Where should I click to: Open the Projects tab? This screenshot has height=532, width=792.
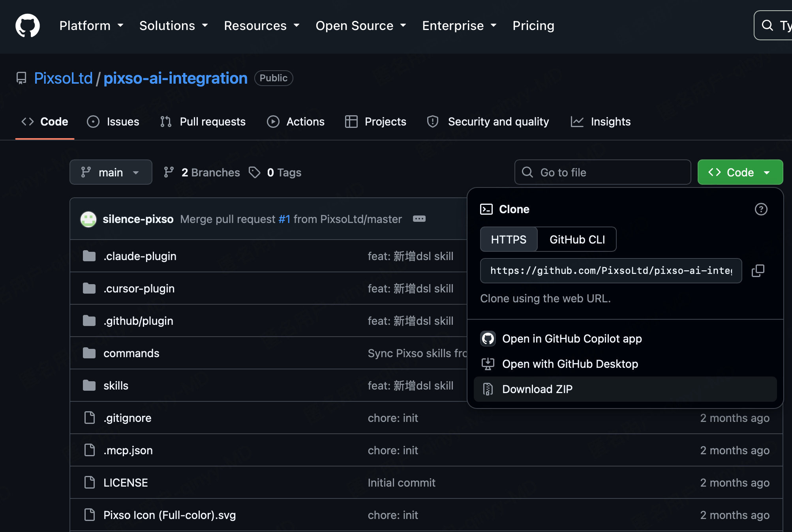click(x=375, y=122)
